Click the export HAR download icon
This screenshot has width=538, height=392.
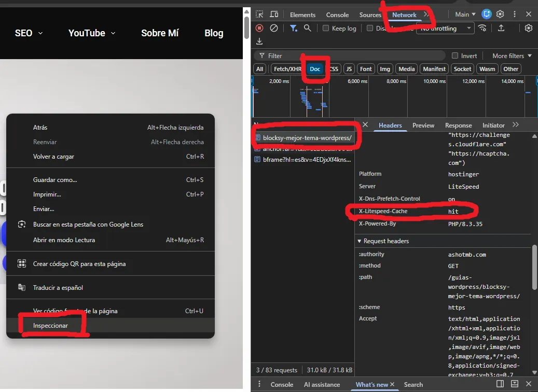[259, 41]
